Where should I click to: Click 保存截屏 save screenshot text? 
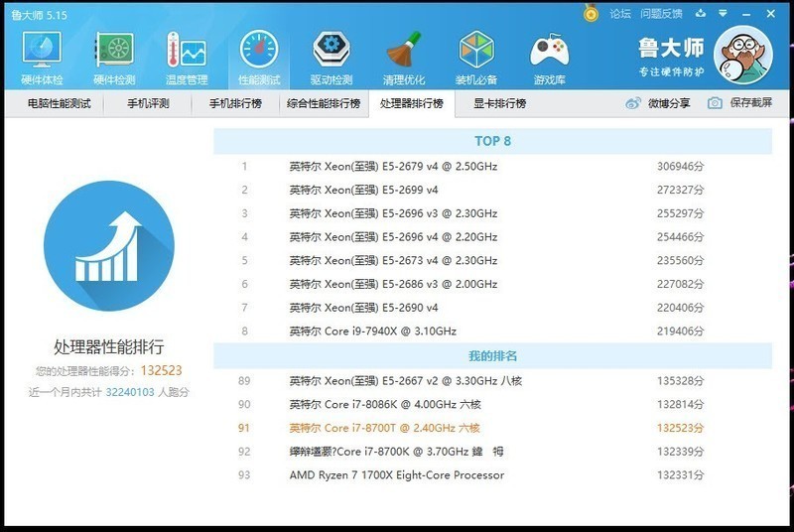(751, 103)
